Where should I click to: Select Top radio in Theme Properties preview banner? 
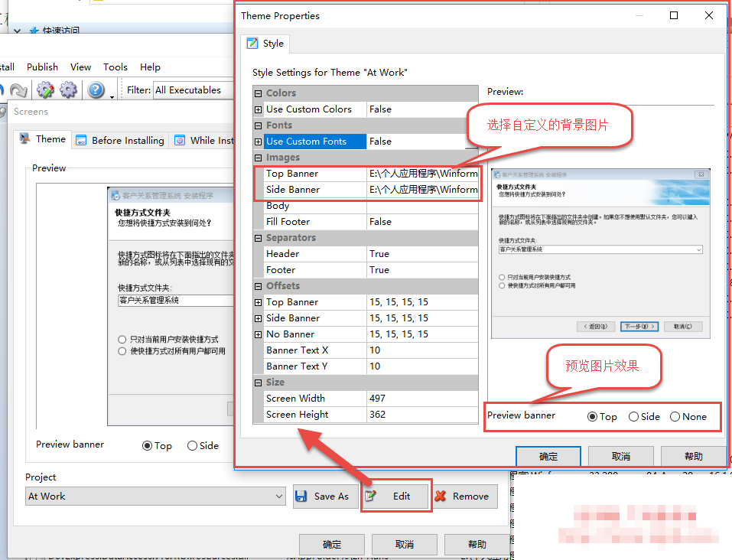(x=593, y=417)
